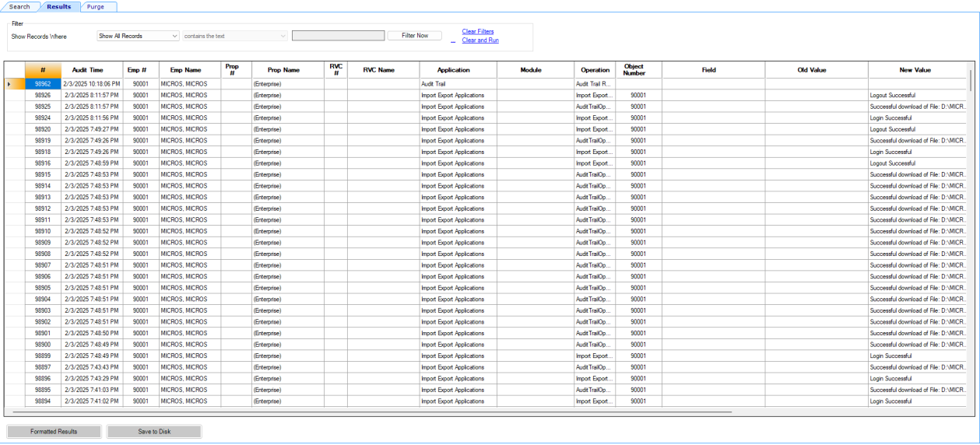The height and width of the screenshot is (445, 980).
Task: Click the New Value column header
Action: pos(915,70)
